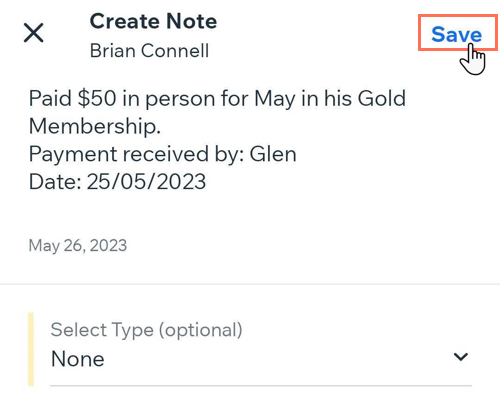Click the Paid $50 in person text line
The image size is (500, 393).
pyautogui.click(x=217, y=99)
